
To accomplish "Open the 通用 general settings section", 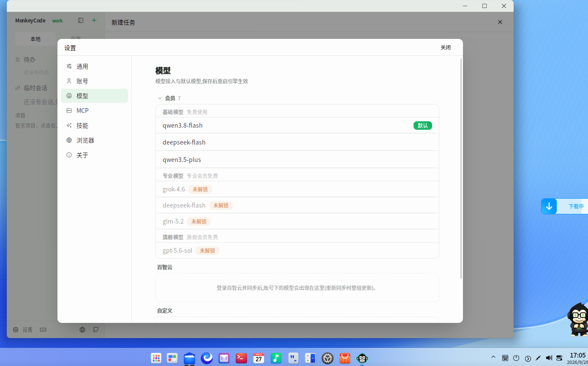I will tap(94, 66).
